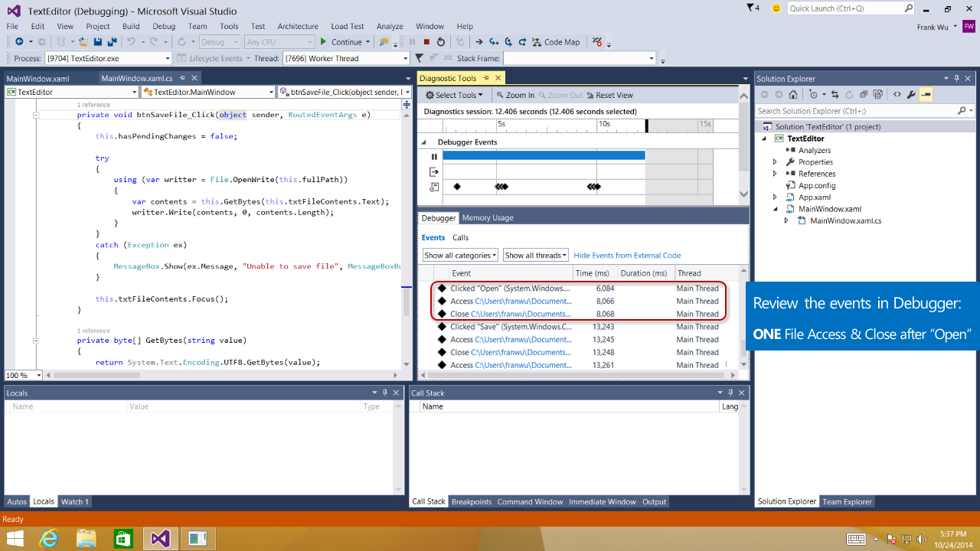Expand the References node
This screenshot has width=980, height=551.
(775, 174)
